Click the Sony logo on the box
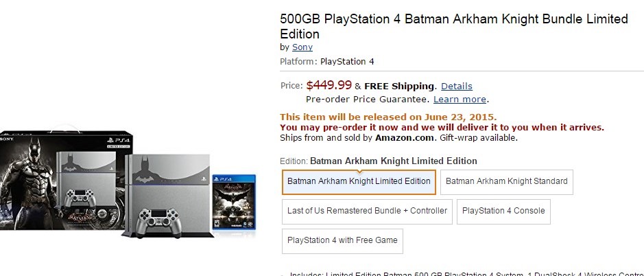Image resolution: width=644 pixels, height=276 pixels. pos(5,139)
